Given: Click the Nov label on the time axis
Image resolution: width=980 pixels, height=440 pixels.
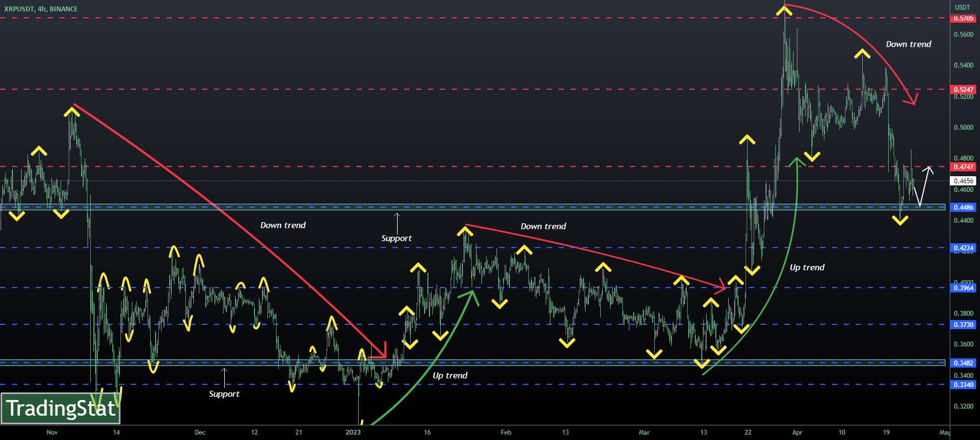Looking at the screenshot, I should click(52, 432).
